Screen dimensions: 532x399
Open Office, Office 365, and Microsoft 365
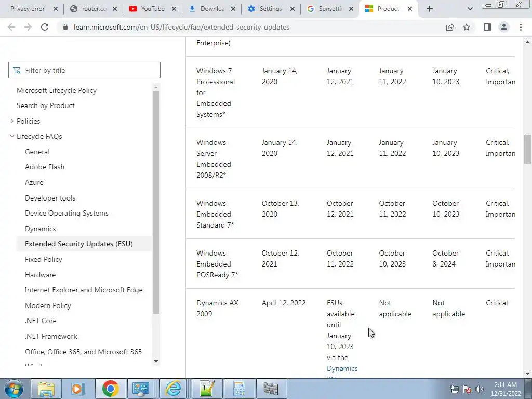84,352
